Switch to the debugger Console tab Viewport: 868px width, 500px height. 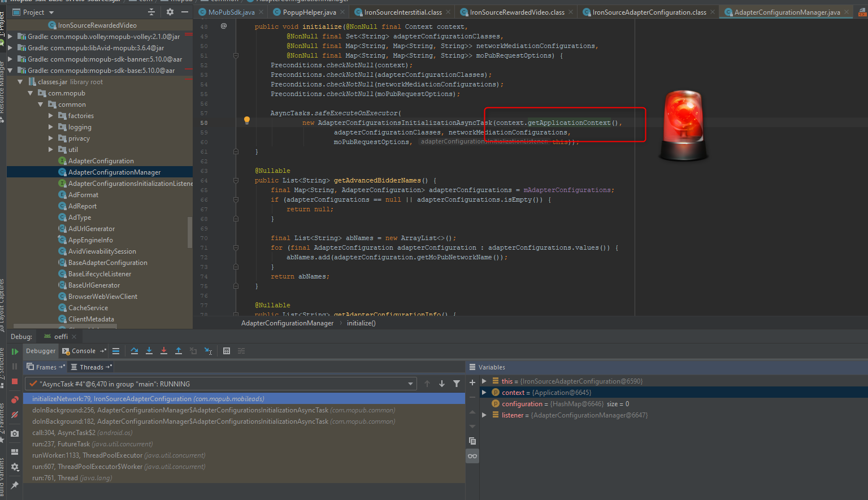pos(84,351)
